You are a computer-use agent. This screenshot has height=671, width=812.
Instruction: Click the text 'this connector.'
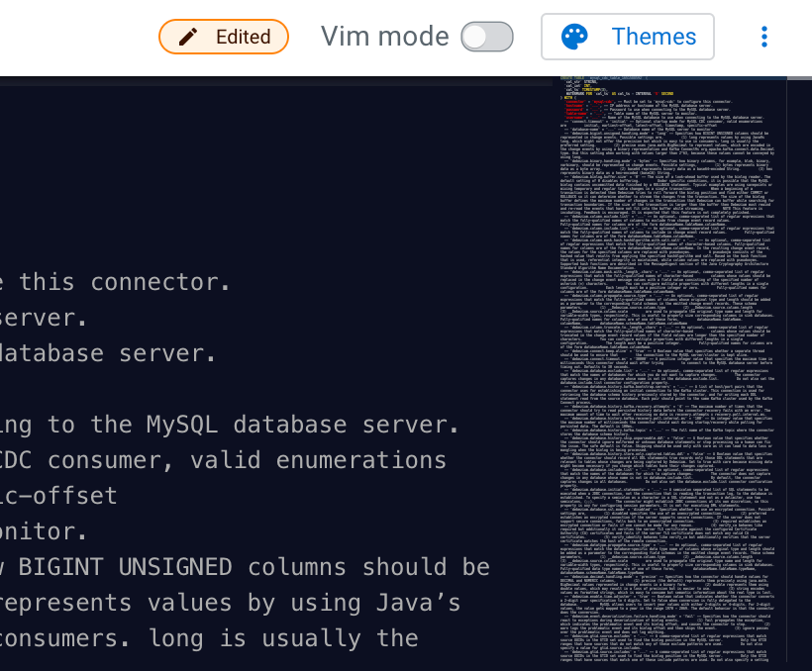(125, 282)
